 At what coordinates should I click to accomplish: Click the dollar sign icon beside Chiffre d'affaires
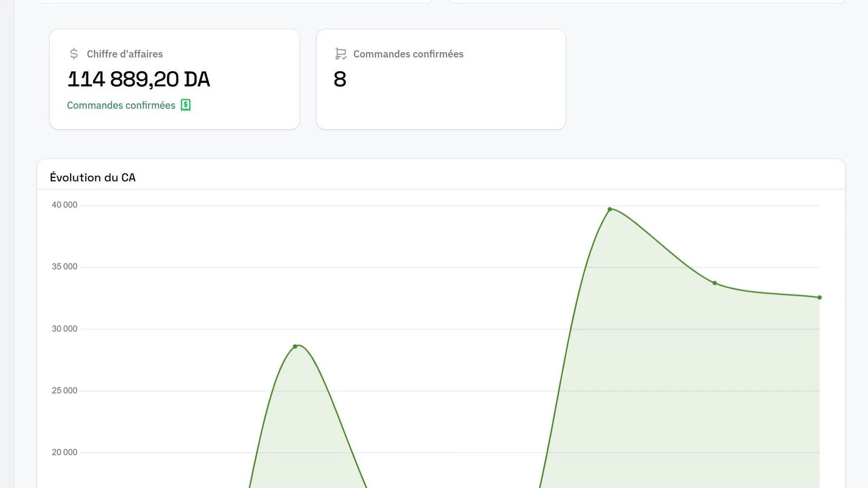74,54
